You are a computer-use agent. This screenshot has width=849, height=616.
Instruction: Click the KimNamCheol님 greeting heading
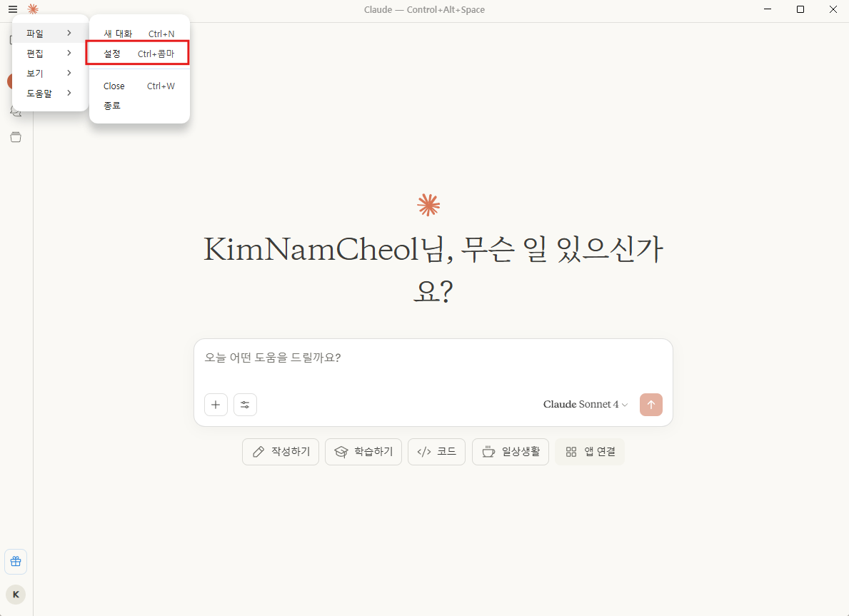[433, 270]
